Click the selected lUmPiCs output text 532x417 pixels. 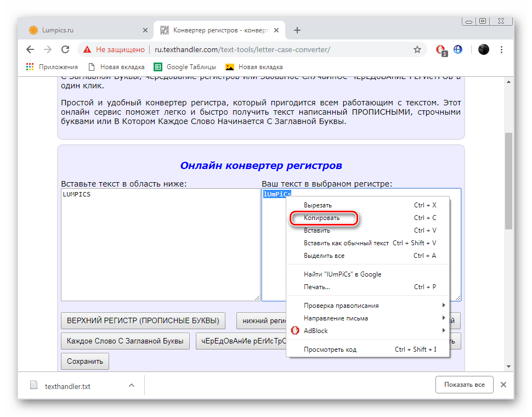277,194
